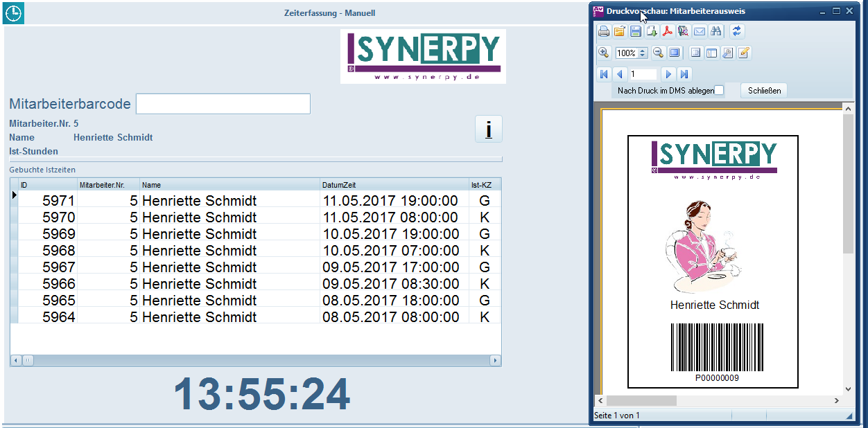Click the Name column header

click(x=229, y=185)
